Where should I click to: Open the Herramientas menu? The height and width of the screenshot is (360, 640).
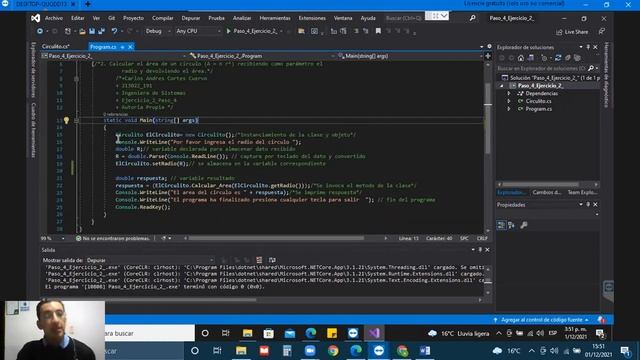coord(275,18)
